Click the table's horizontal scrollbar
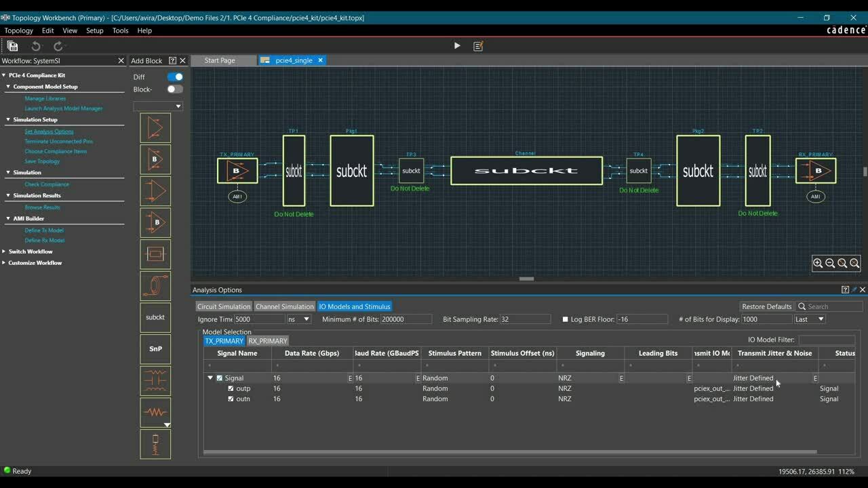868x488 pixels. click(510, 452)
